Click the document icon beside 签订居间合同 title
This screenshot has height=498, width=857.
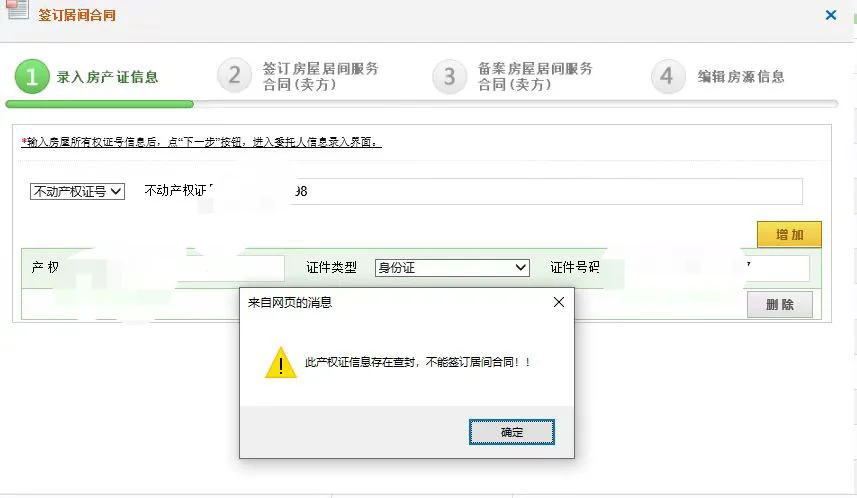pos(17,9)
